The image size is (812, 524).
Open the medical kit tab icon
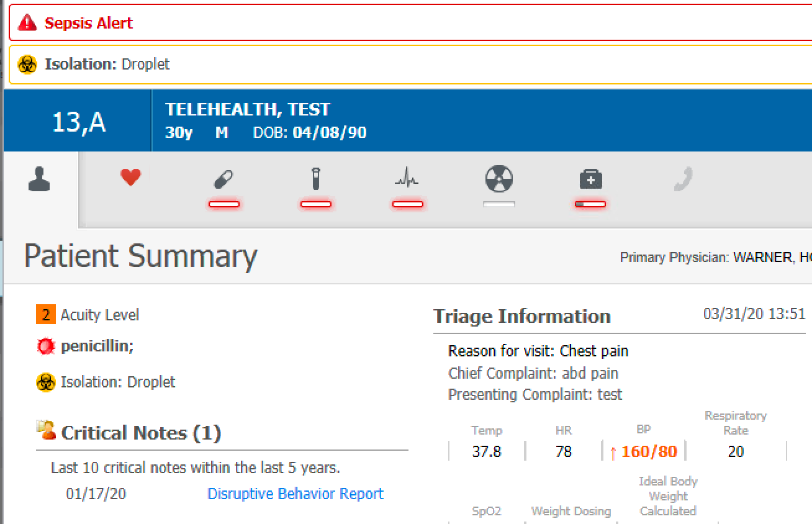[x=590, y=180]
